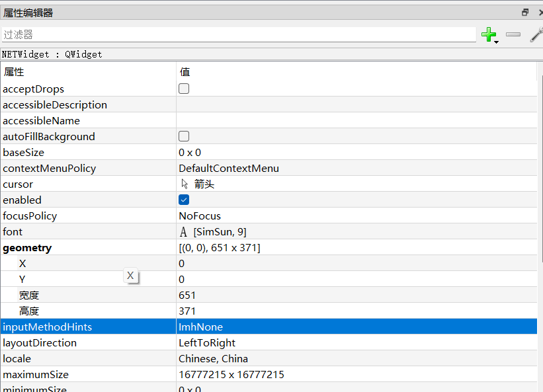Click the arrow cursor icon in cursor row
Image resolution: width=543 pixels, height=392 pixels.
tap(185, 184)
